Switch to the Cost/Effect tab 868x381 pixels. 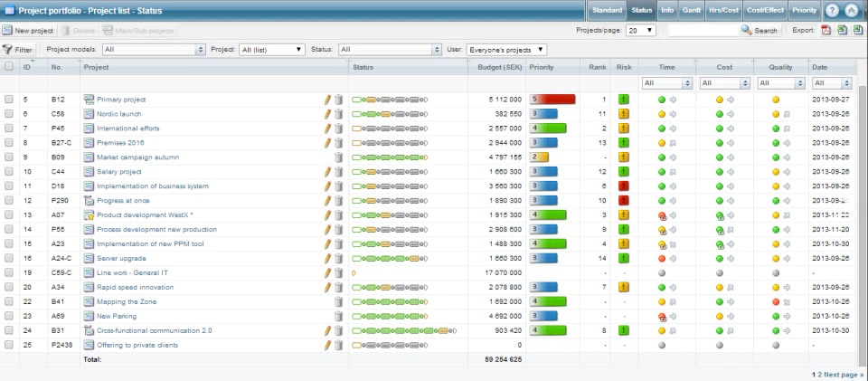(765, 11)
